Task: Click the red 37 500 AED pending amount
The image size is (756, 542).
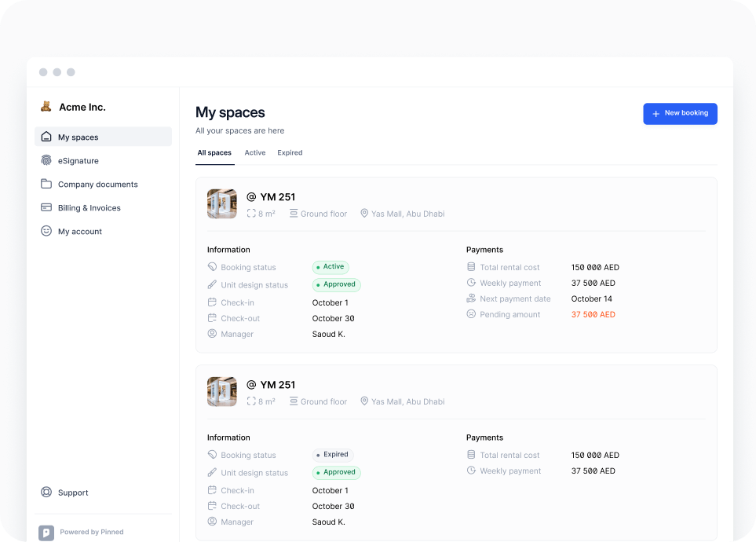Action: [593, 314]
